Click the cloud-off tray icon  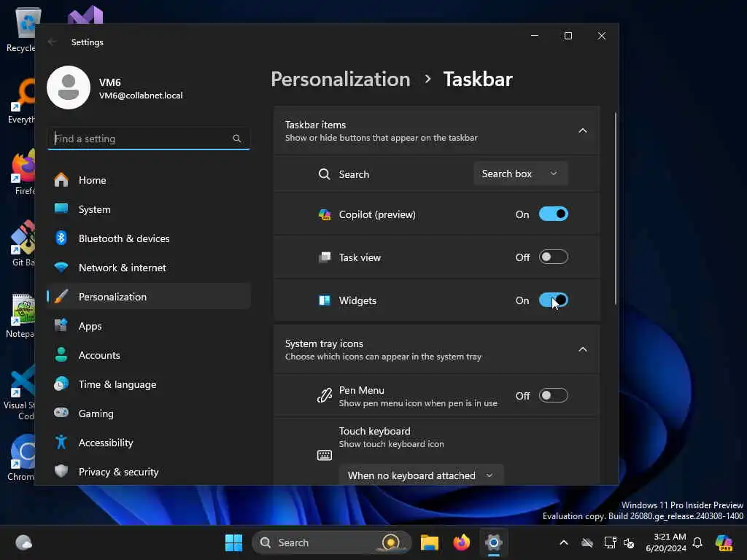[587, 542]
